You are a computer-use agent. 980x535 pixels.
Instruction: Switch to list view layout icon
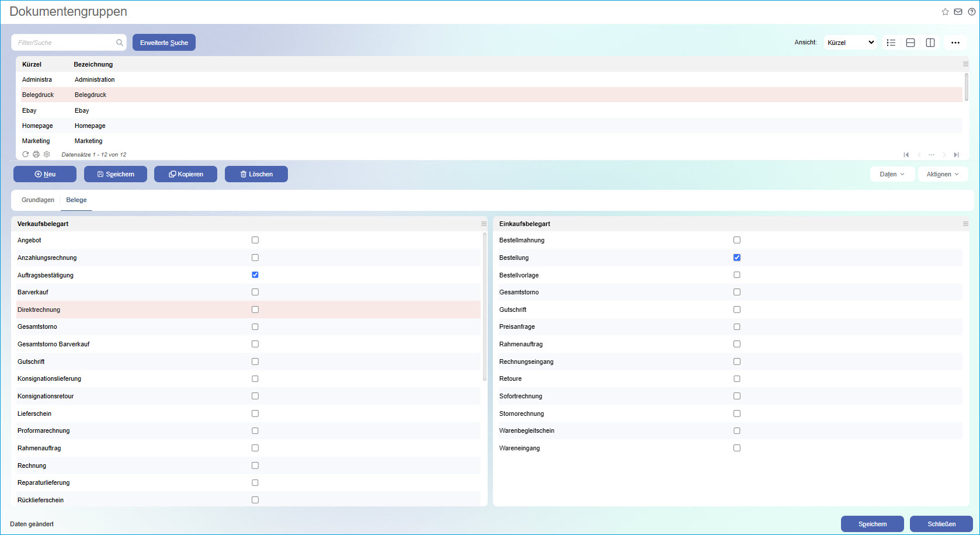pyautogui.click(x=891, y=43)
